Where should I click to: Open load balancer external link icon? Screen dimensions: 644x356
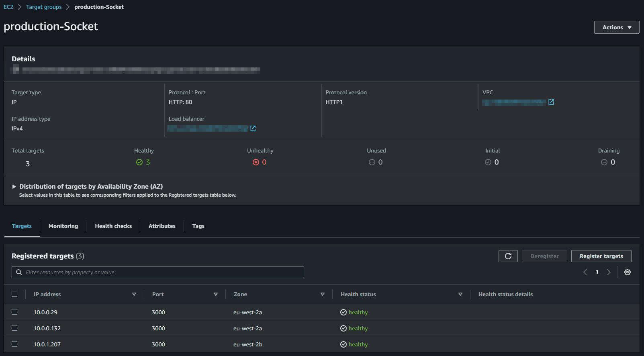[253, 128]
